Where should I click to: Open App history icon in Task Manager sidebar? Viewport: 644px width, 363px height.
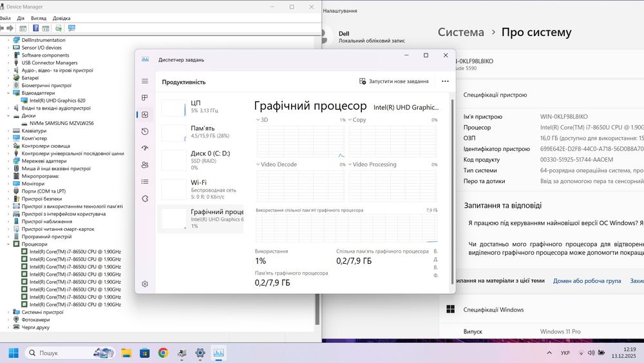click(144, 132)
